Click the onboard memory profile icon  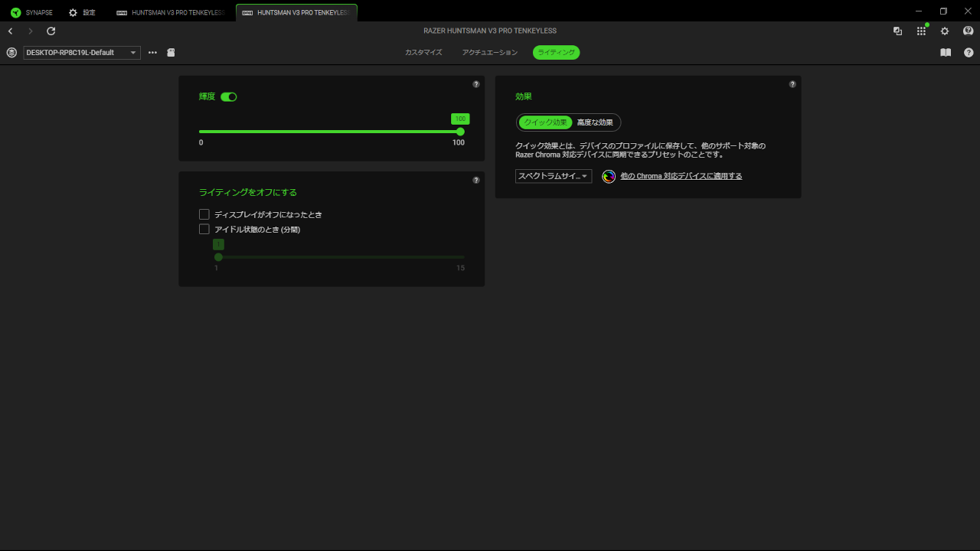(x=171, y=53)
